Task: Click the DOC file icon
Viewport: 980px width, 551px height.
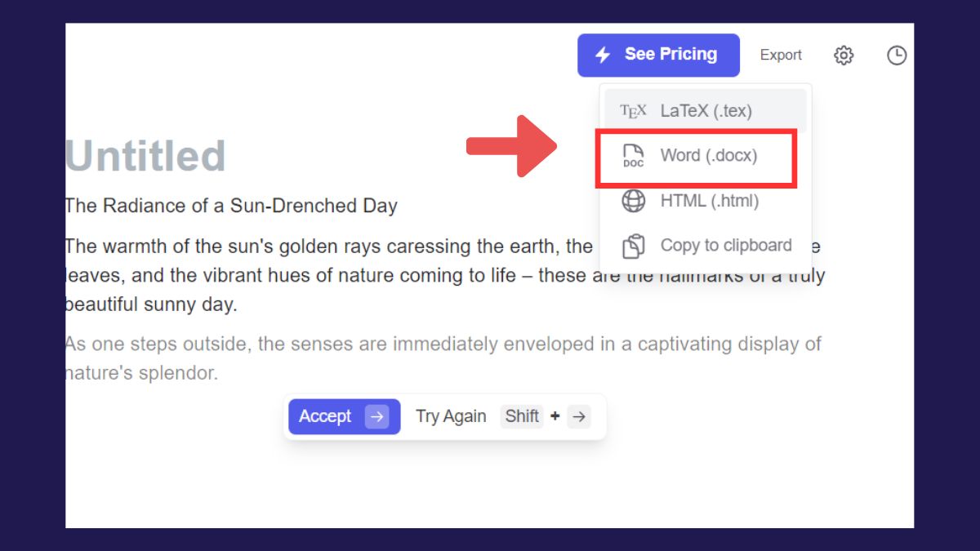Action: pos(633,156)
